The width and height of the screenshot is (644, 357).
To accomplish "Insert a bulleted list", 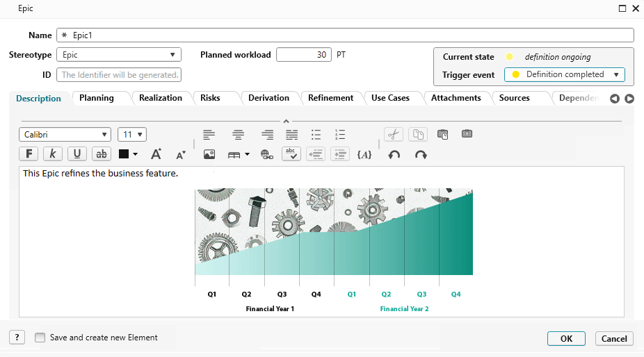I will point(316,135).
